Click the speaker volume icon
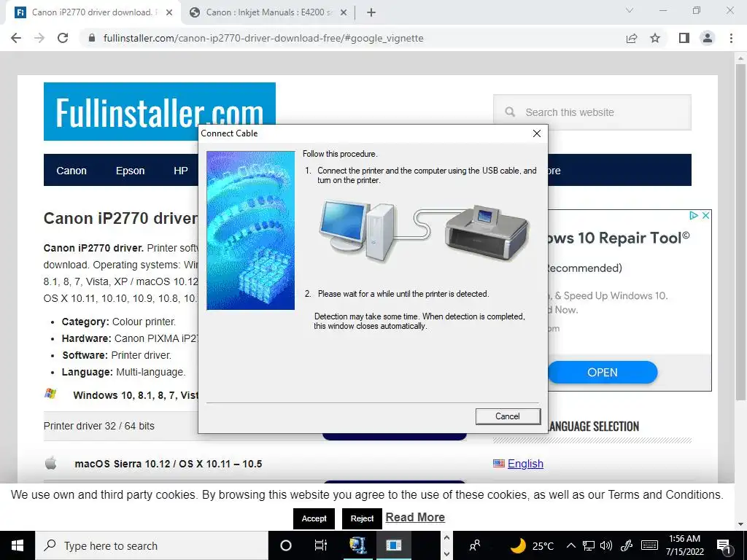Screen dimensions: 747x560 click(606, 545)
